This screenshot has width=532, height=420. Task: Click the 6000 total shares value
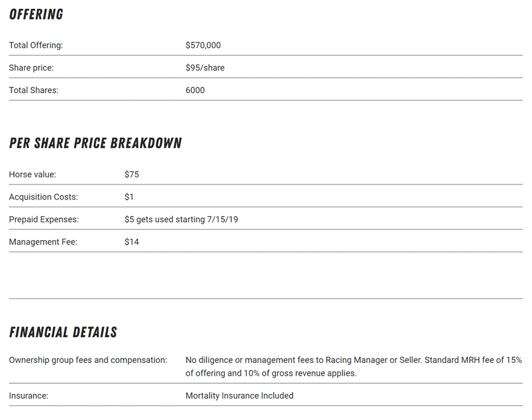[195, 91]
